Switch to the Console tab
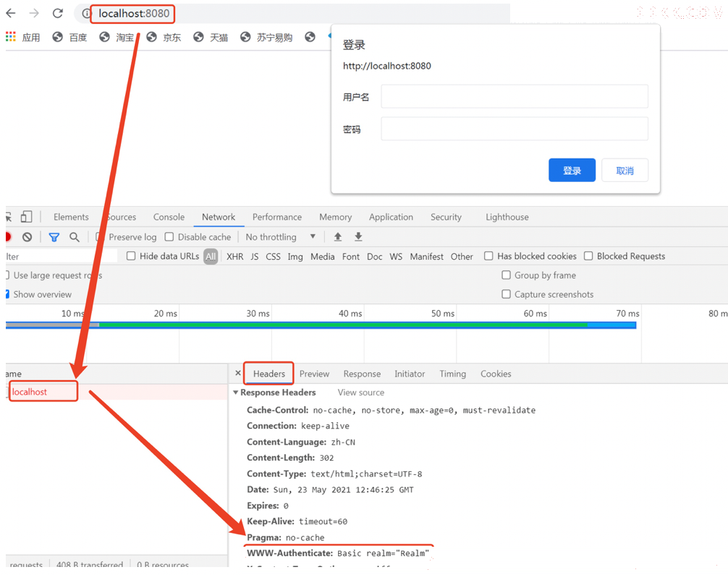 169,217
